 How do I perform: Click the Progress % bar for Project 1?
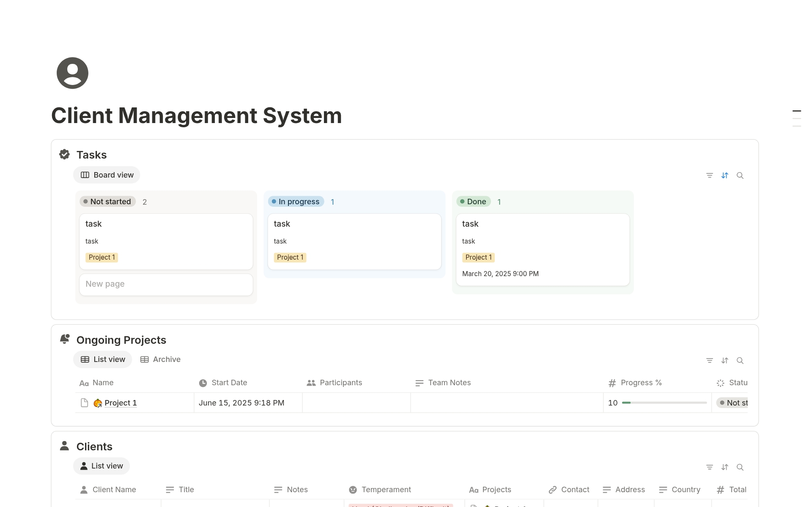pyautogui.click(x=664, y=403)
